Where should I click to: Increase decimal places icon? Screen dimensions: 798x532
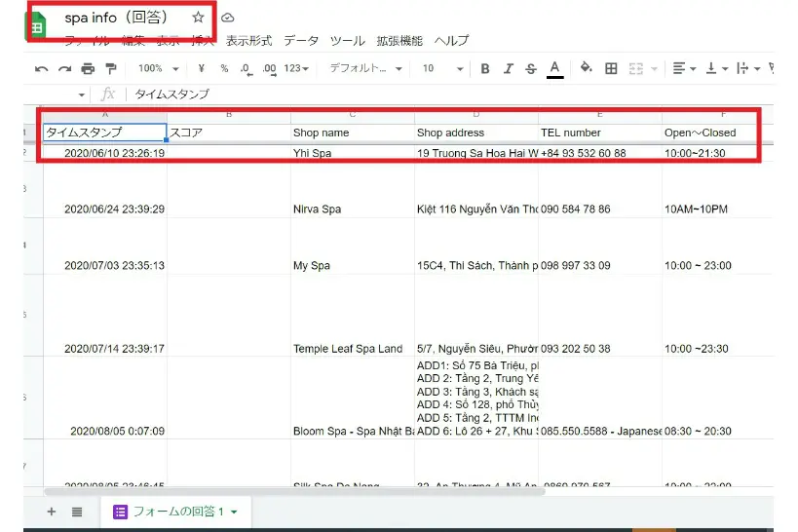[269, 69]
